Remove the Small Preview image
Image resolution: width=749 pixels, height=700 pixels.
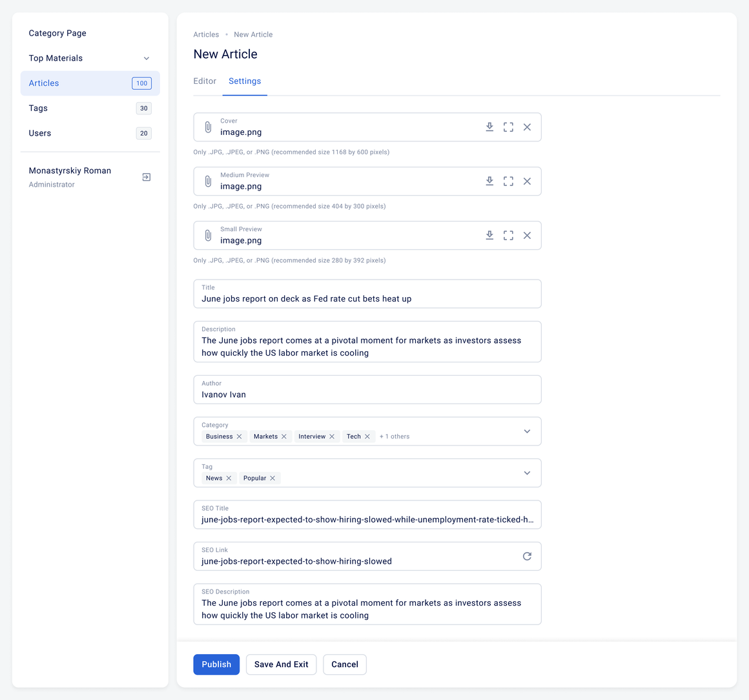click(x=527, y=235)
